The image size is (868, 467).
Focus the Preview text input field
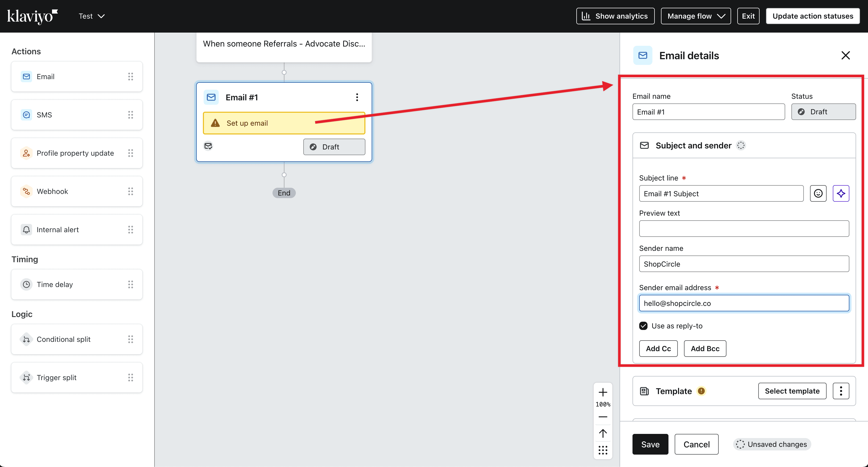pyautogui.click(x=744, y=229)
